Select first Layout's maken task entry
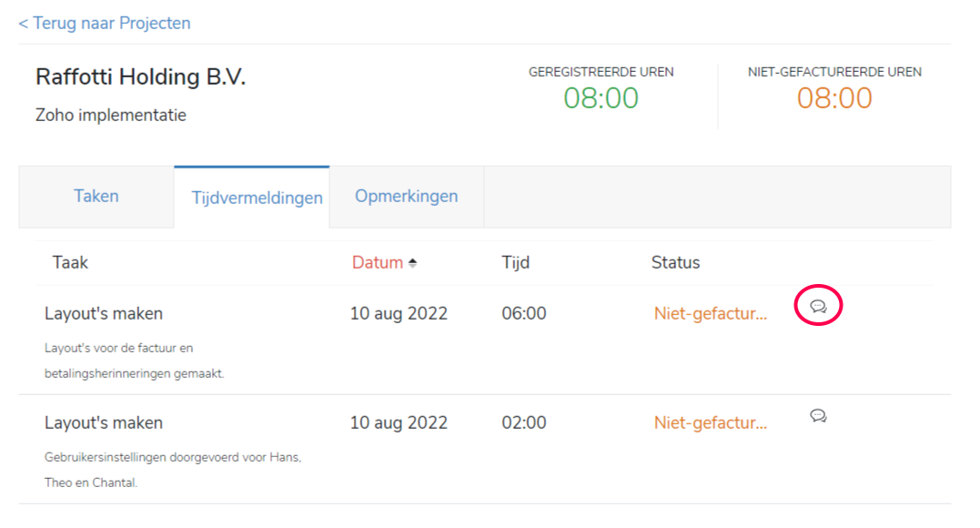Viewport: 980px width, 528px height. click(x=104, y=313)
